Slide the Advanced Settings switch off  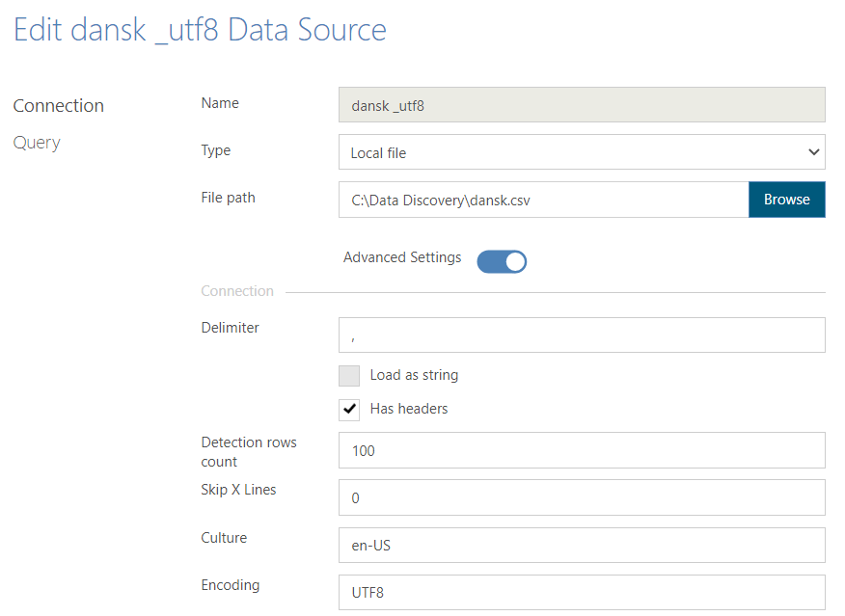point(502,261)
